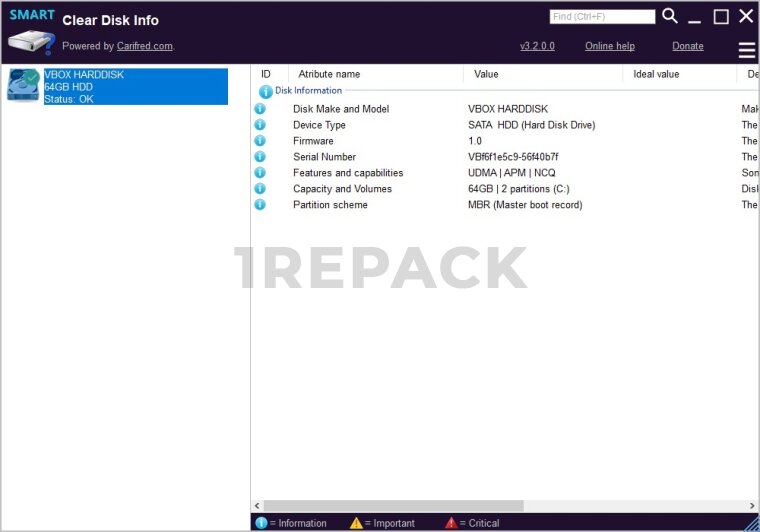Viewport: 760px width, 532px height.
Task: Open the Online help link
Action: [609, 46]
